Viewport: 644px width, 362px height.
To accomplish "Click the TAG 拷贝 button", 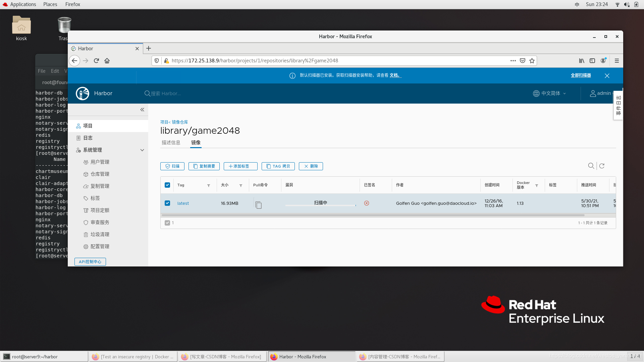I will (x=278, y=166).
